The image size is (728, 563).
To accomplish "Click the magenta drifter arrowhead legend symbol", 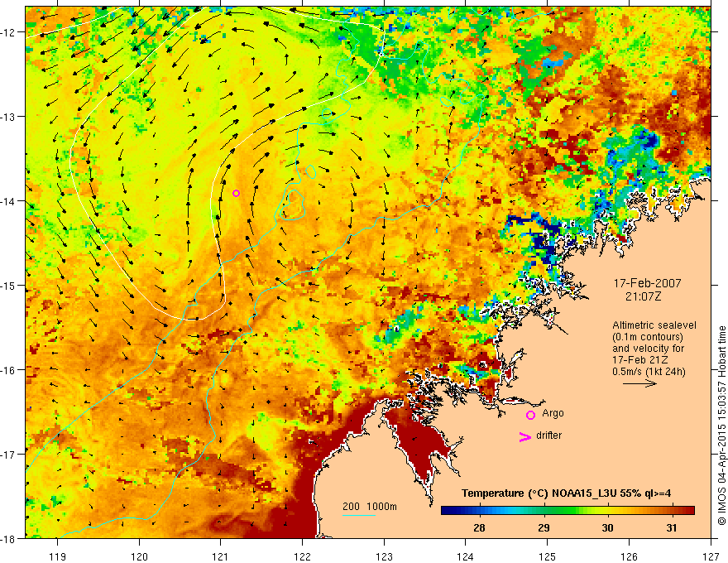I will pos(525,437).
